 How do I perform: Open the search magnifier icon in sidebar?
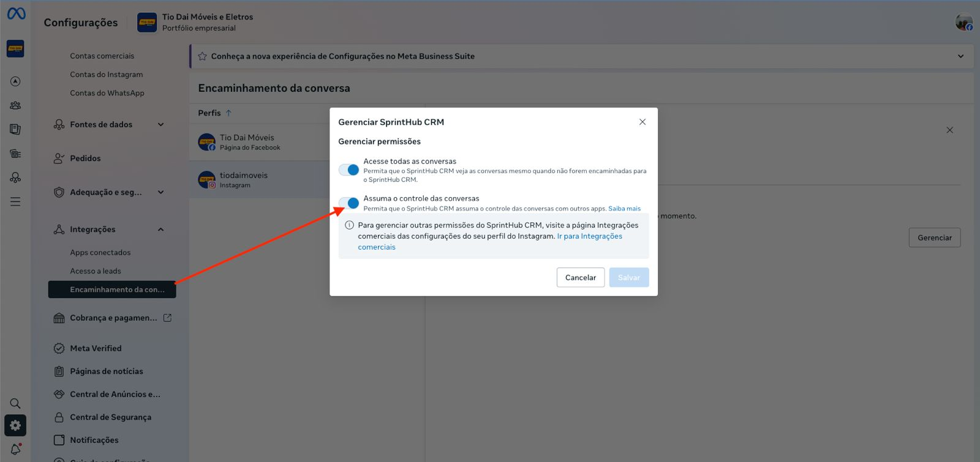click(15, 403)
